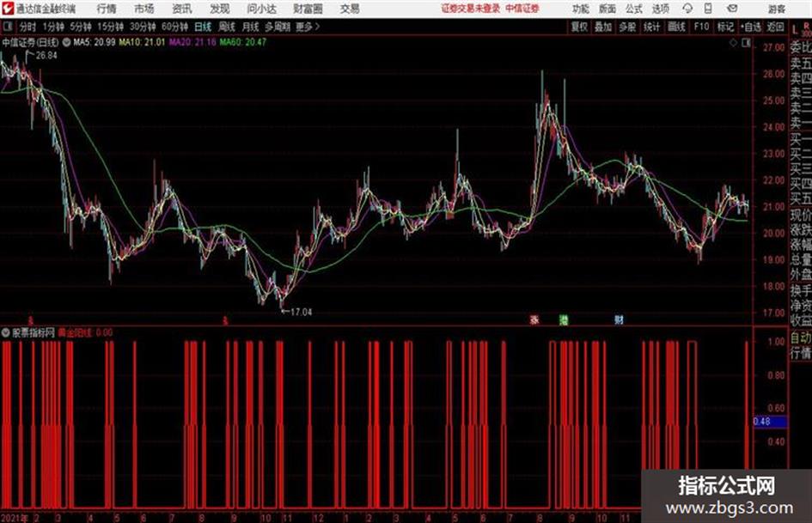This screenshot has width=812, height=523.
Task: Open the mail envelope icon
Action: [732, 9]
